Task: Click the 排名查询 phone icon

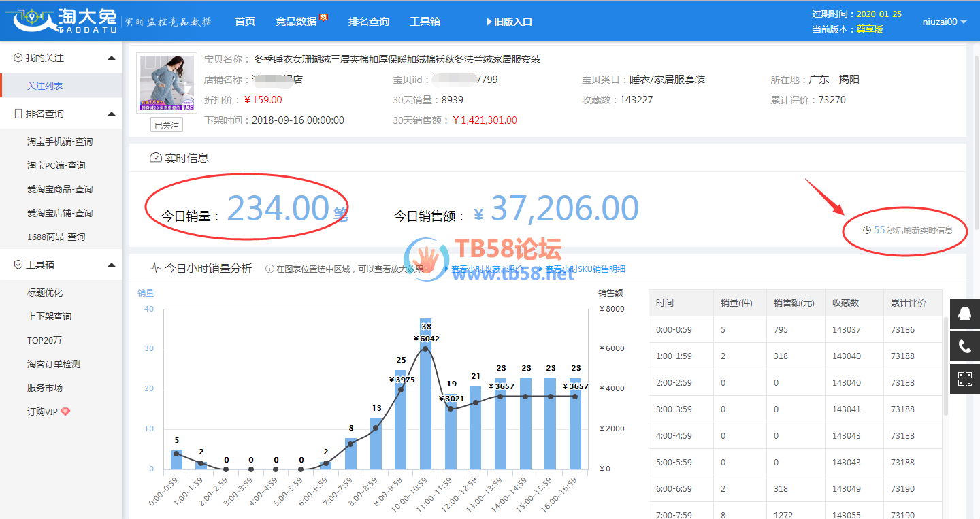Action: click(18, 114)
